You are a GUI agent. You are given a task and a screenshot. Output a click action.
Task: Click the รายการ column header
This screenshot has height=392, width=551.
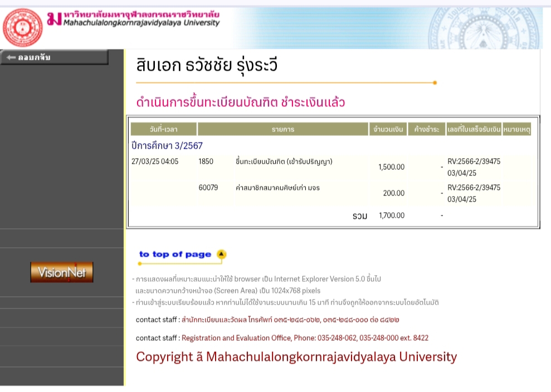(282, 129)
